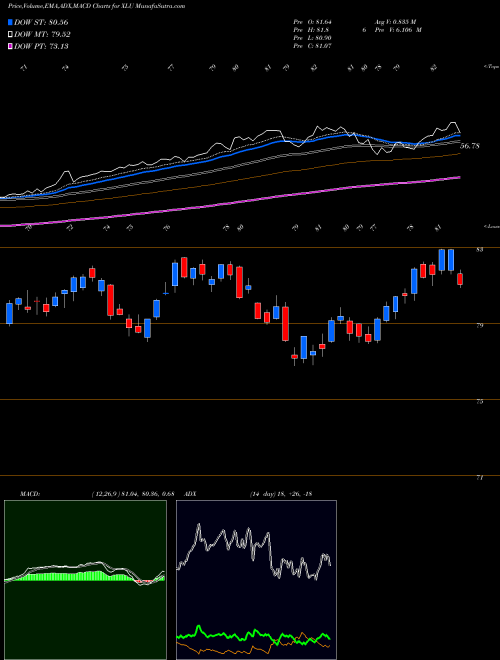
Task: Click the chart title mentioning XLU MunafaSutra.com
Action: pyautogui.click(x=97, y=6)
